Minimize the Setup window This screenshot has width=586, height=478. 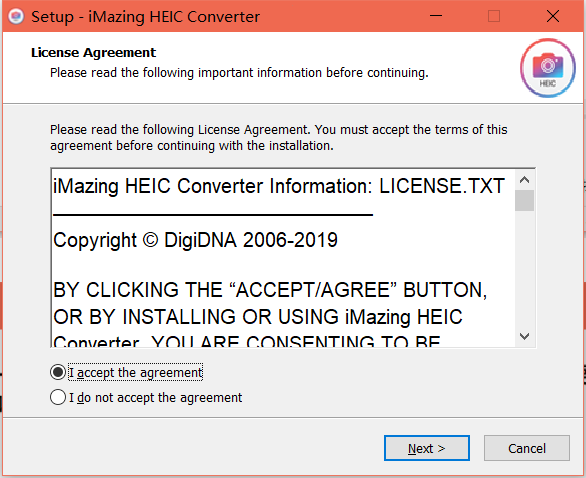point(436,16)
